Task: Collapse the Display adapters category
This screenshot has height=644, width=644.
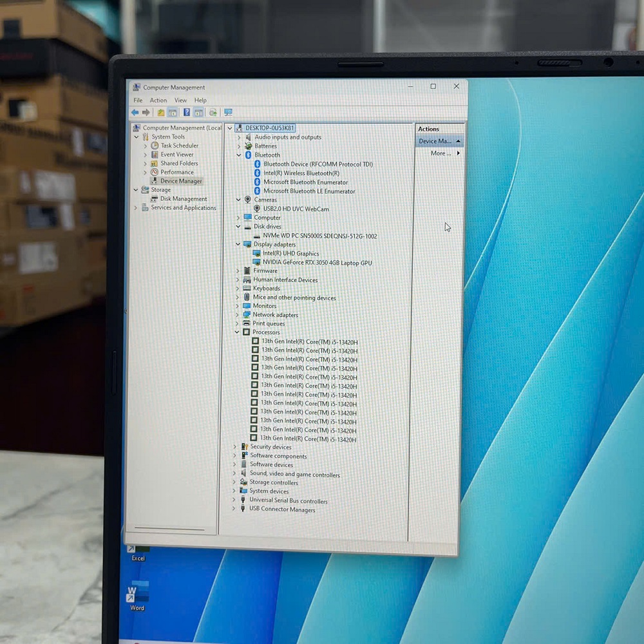Action: (x=238, y=244)
